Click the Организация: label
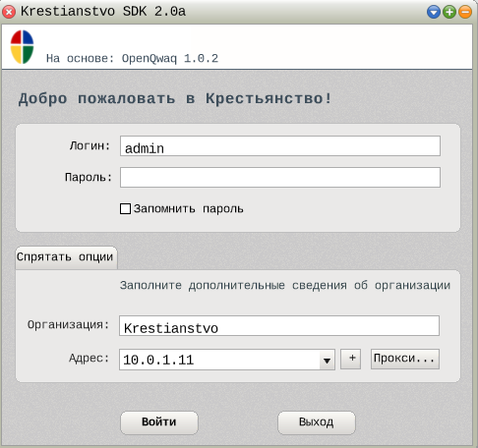Image resolution: width=478 pixels, height=448 pixels. click(68, 325)
